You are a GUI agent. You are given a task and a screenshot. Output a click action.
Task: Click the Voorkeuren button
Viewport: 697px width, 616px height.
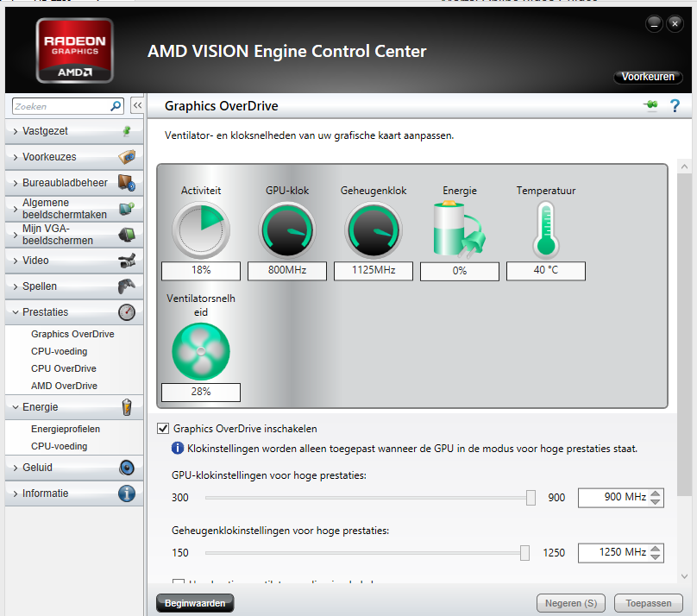pos(648,77)
